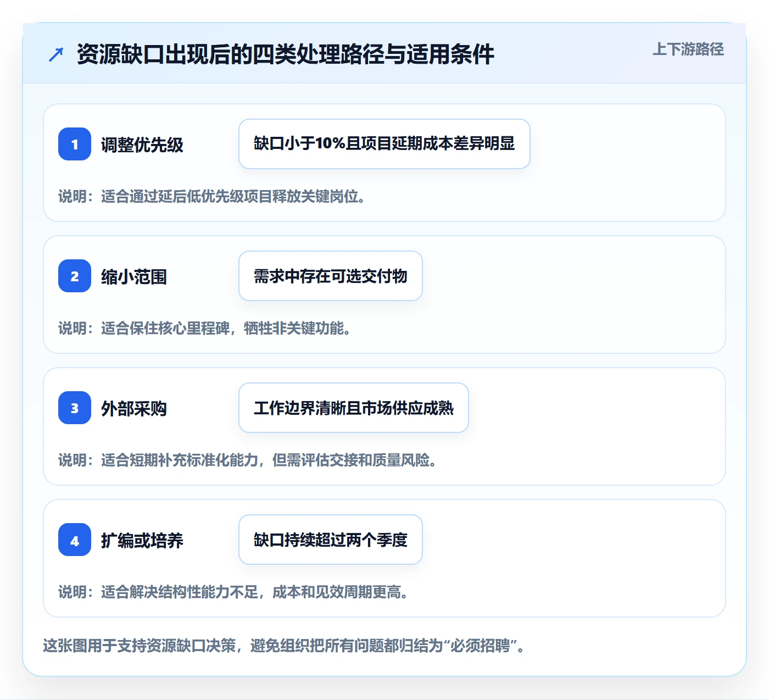The height and width of the screenshot is (700, 769).
Task: Click the blue number 3 badge
Action: pos(75,408)
